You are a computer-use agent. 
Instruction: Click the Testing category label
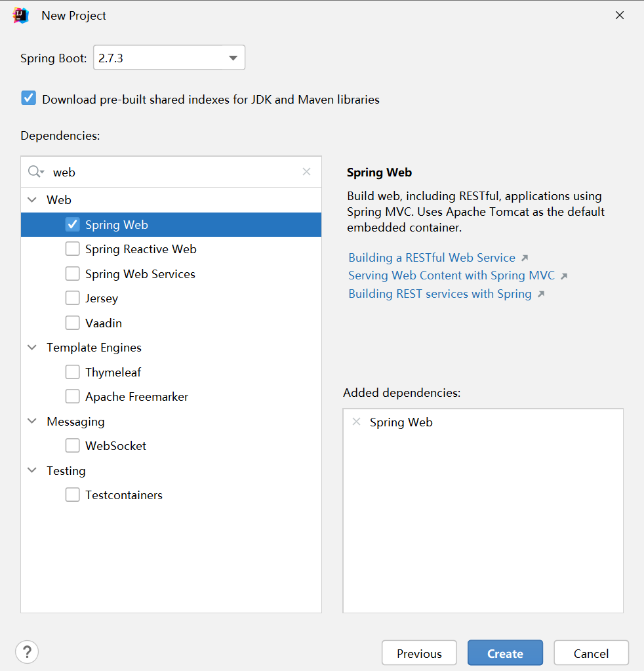pos(66,471)
